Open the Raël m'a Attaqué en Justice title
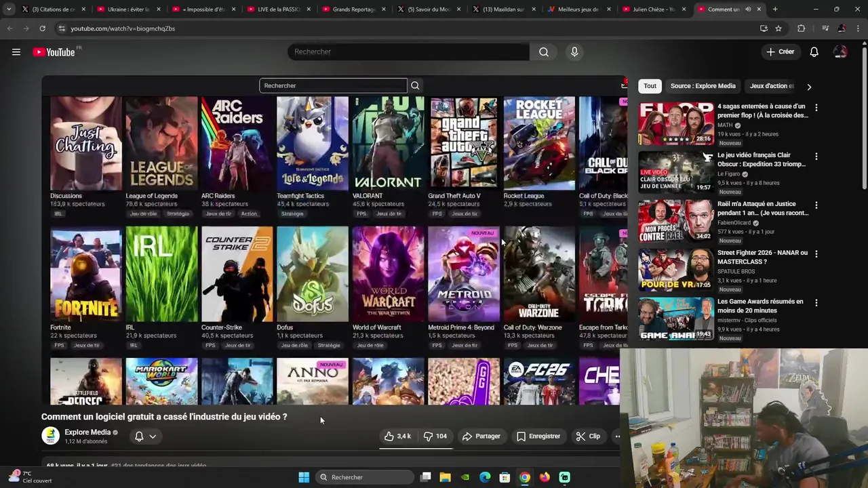 (x=763, y=208)
